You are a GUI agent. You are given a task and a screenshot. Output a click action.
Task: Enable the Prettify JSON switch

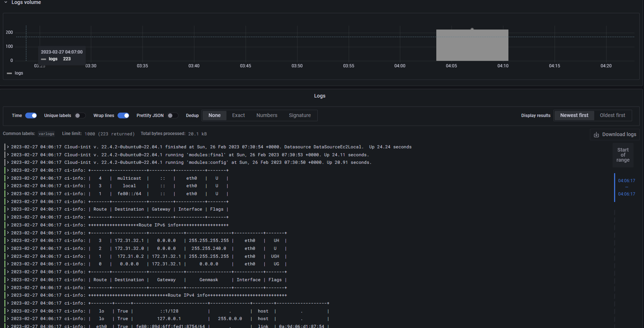[x=173, y=116]
